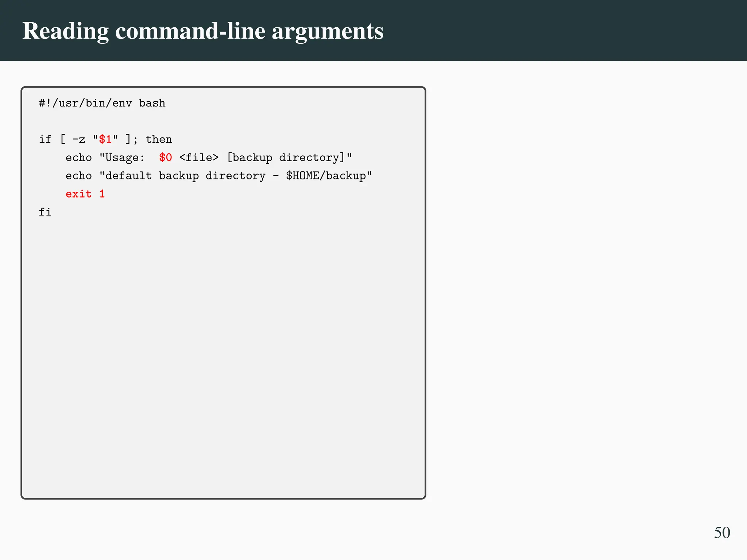Click the second 'echo' command
Image resolution: width=747 pixels, height=560 pixels.
(x=78, y=176)
